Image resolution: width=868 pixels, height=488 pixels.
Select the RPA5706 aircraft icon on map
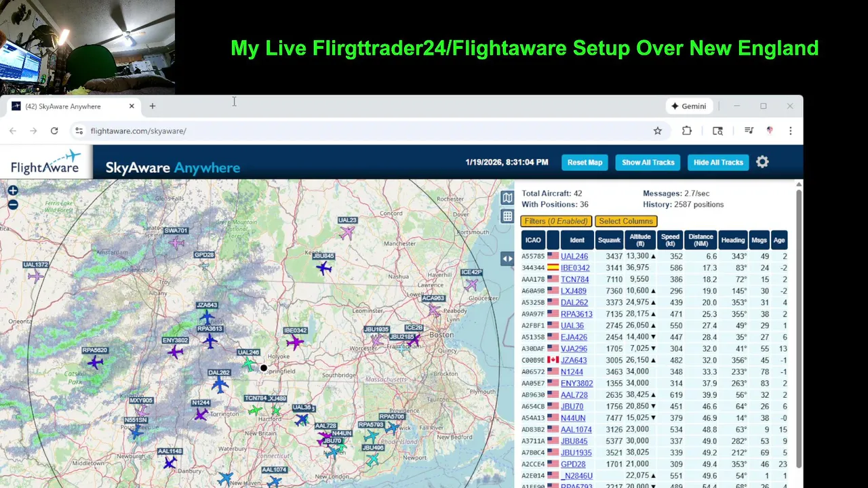(392, 427)
